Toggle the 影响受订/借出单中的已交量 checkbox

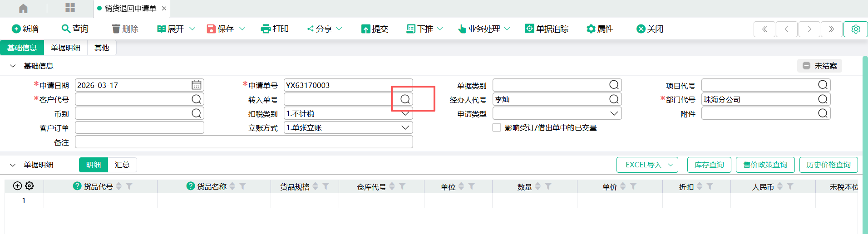497,128
